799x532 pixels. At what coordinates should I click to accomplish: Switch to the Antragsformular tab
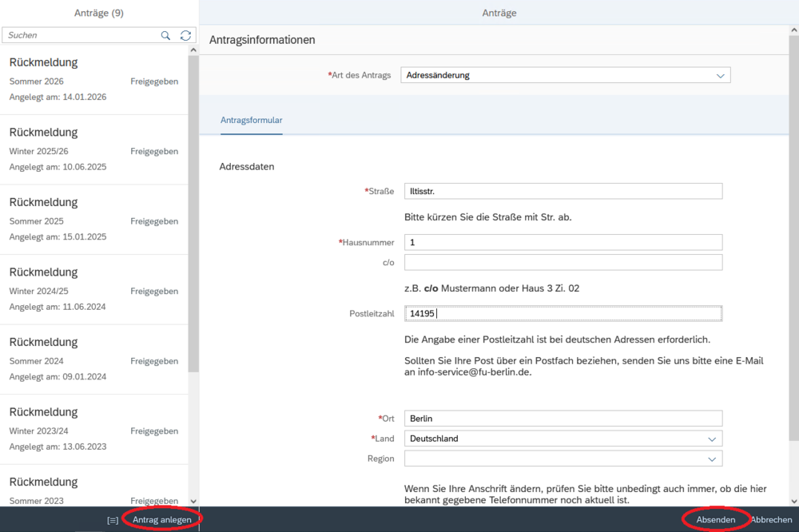251,121
